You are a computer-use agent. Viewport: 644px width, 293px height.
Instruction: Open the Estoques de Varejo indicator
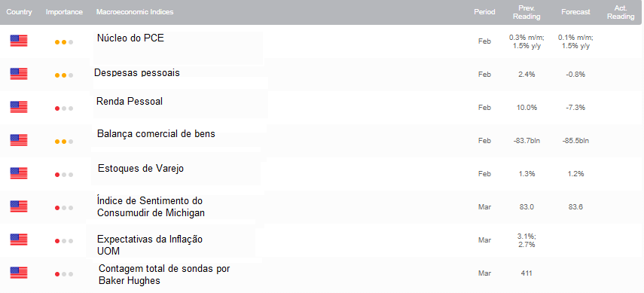point(141,169)
